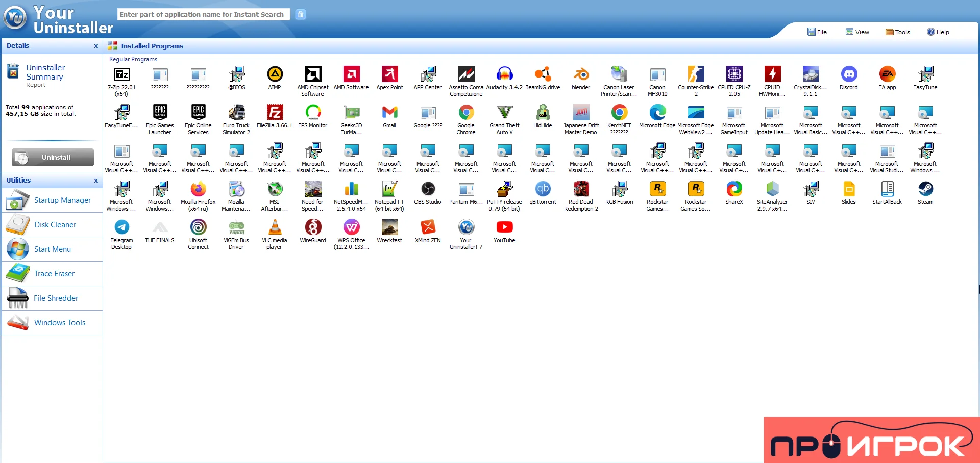Select the YouTube program icon
Screen dimensions: 980x463
[x=504, y=227]
